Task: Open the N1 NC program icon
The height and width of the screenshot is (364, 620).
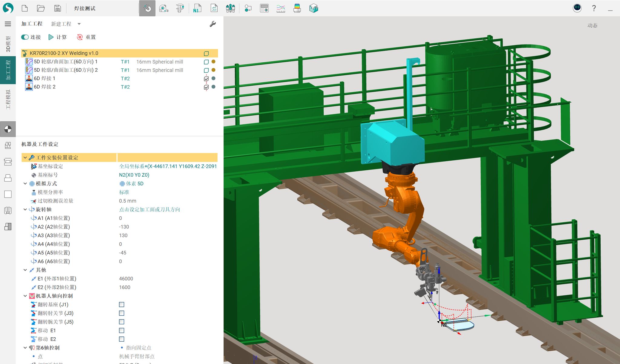Action: tap(197, 8)
